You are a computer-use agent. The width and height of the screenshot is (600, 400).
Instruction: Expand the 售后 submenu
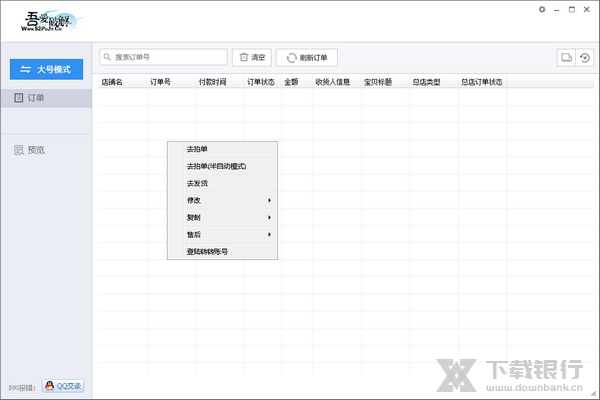click(222, 234)
